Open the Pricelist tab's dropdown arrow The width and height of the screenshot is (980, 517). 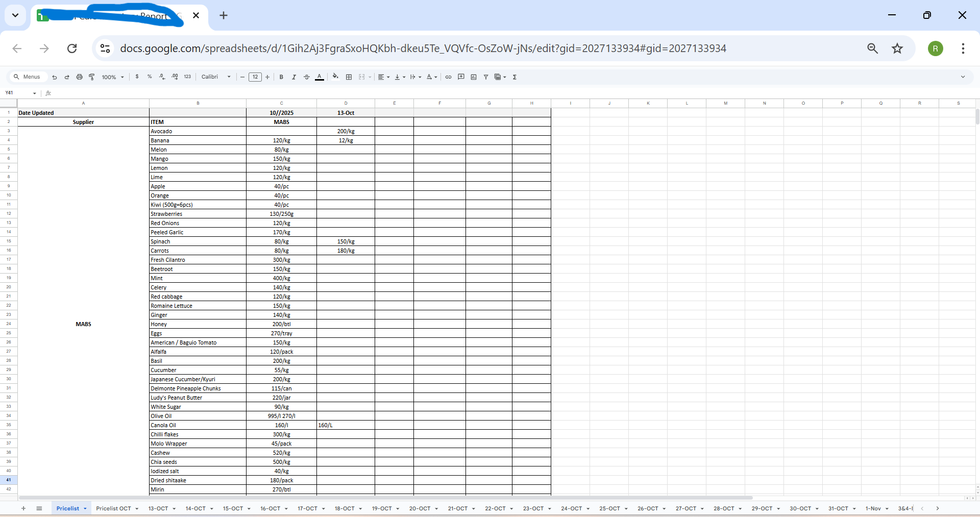pyautogui.click(x=85, y=509)
